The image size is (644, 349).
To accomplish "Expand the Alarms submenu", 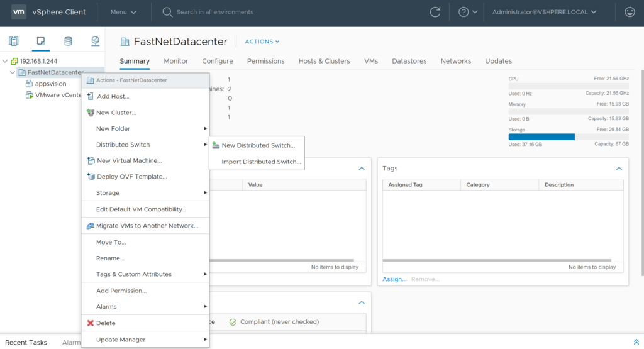I will [x=145, y=307].
